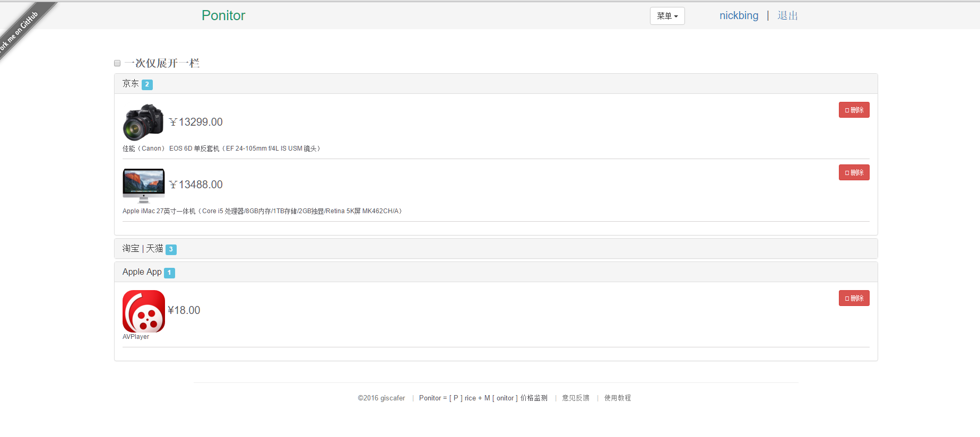The height and width of the screenshot is (437, 980).
Task: Open the AVPlayer app title
Action: (x=136, y=337)
